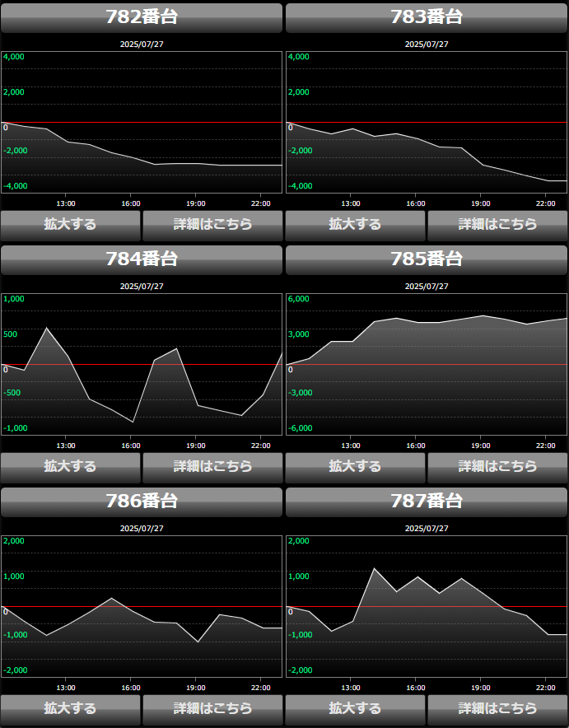The width and height of the screenshot is (569, 728).
Task: Enlarge the 786番台 graph with 拡大する
Action: pyautogui.click(x=71, y=710)
